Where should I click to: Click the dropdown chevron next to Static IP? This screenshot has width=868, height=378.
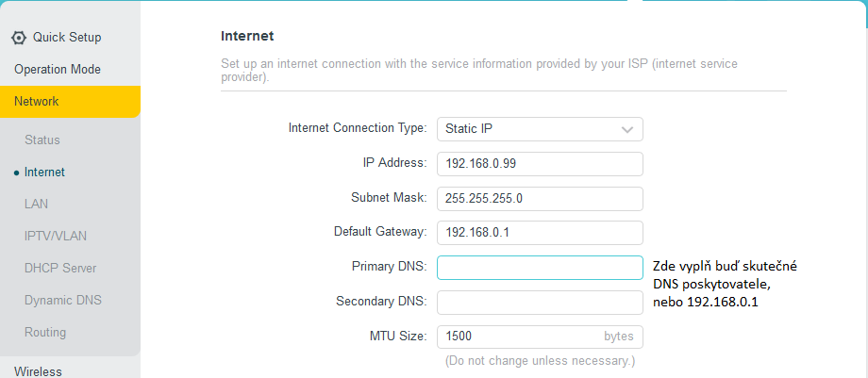point(627,129)
